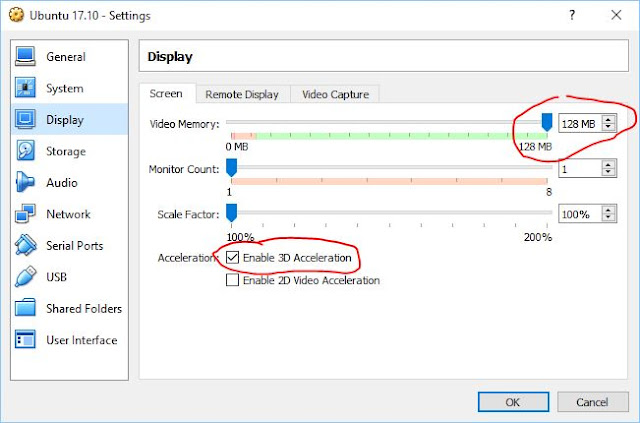The width and height of the screenshot is (640, 423).
Task: Click the 0 MB slider minimum label
Action: [x=237, y=147]
